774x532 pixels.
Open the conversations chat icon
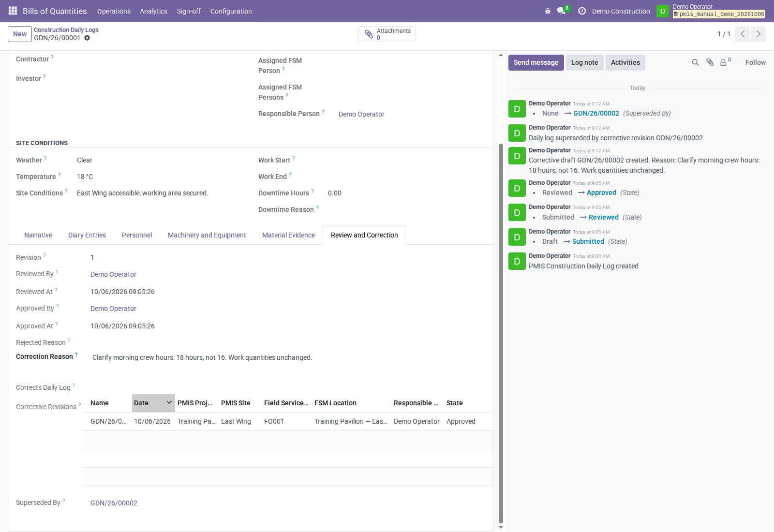coord(561,11)
